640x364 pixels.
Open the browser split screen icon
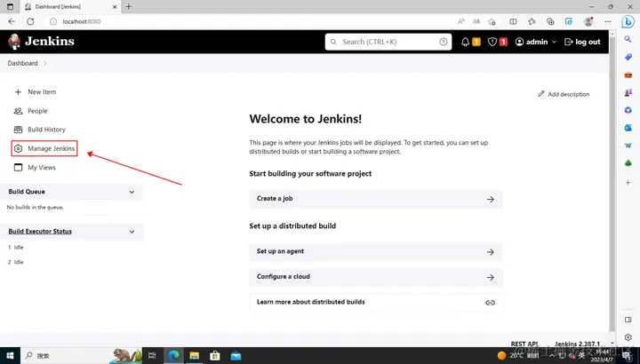513,21
